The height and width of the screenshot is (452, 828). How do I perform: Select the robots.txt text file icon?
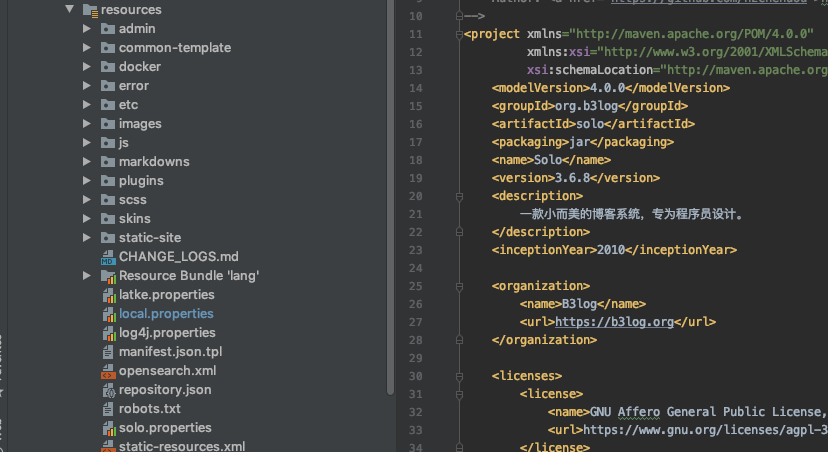point(108,409)
